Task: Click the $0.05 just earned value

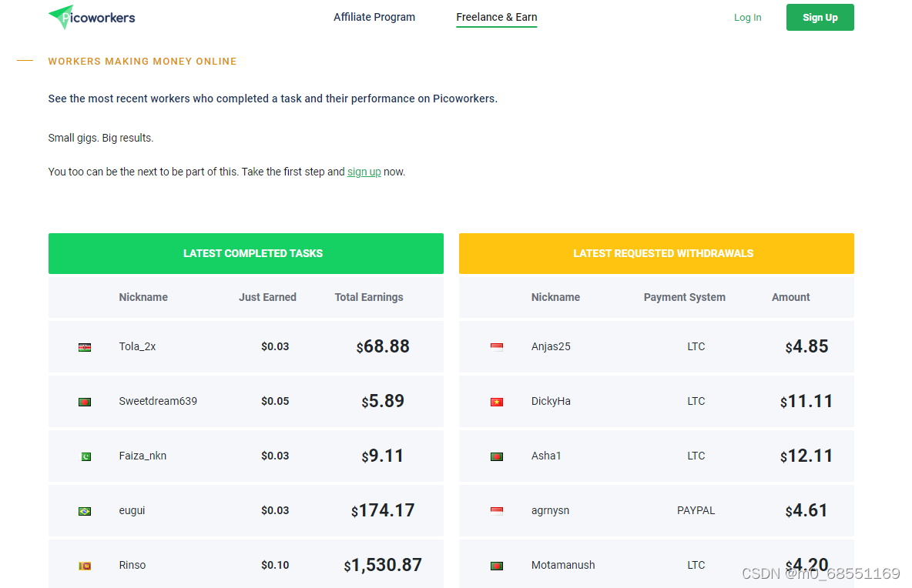Action: (x=275, y=402)
